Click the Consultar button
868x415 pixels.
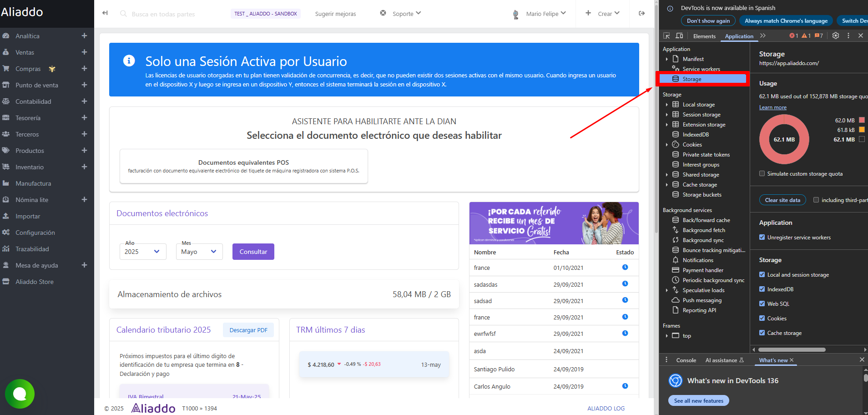tap(253, 252)
